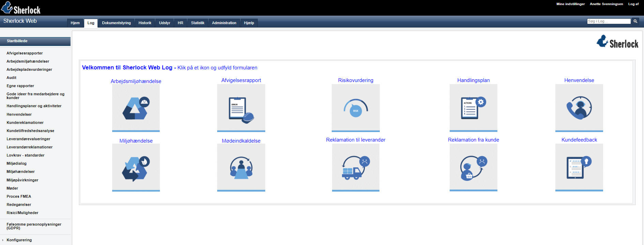
Task: Open the Dokumentstyring tab
Action: pyautogui.click(x=116, y=23)
